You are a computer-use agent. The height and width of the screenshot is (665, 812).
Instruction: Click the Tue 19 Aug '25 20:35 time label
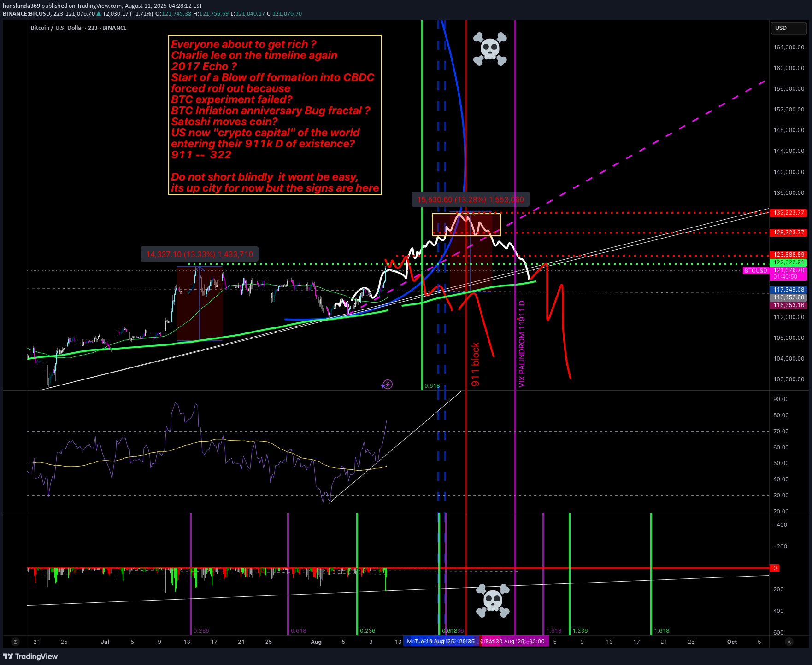click(x=444, y=642)
